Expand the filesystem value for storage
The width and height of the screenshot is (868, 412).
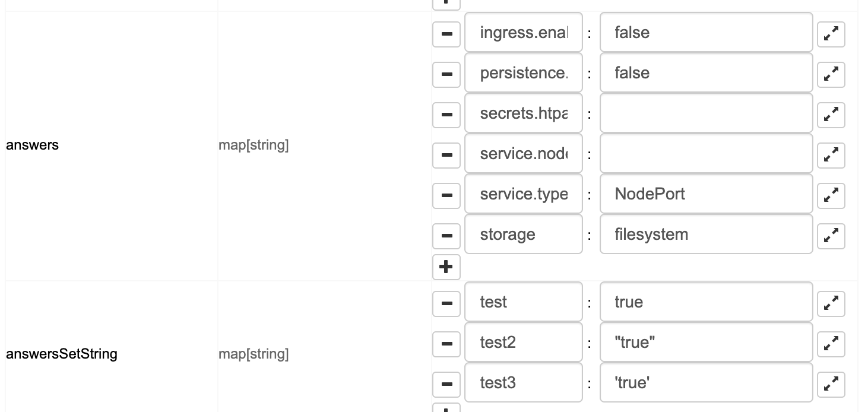click(x=831, y=236)
